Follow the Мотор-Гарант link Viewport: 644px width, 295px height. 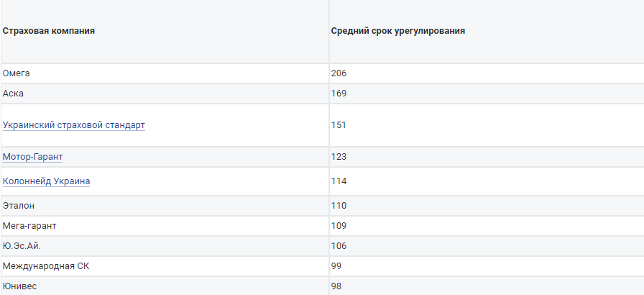[x=38, y=157]
